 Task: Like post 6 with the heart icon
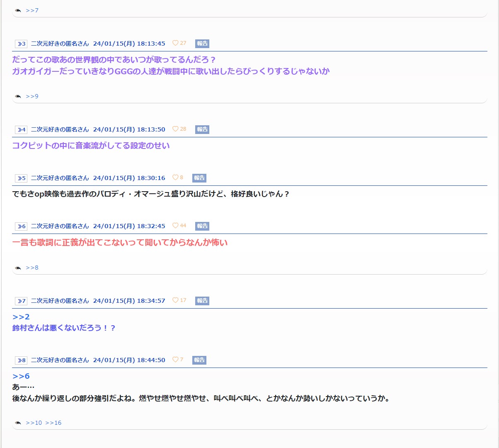click(x=175, y=226)
